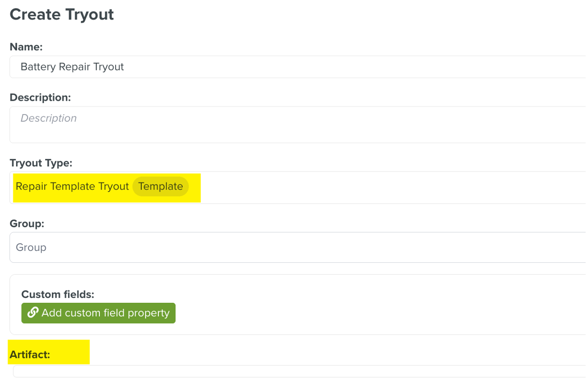
Task: Click the Template badge in Tryout Type
Action: (161, 186)
